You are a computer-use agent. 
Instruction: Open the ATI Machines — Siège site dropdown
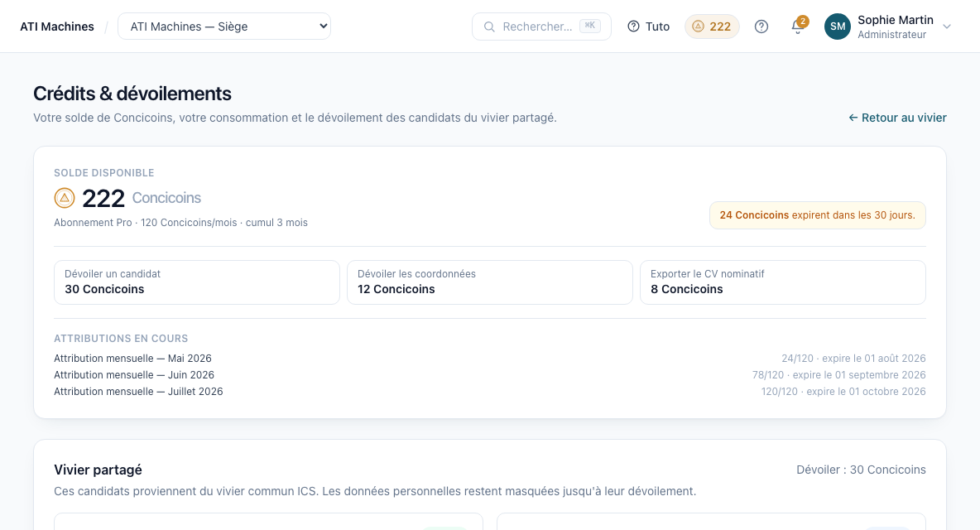point(223,26)
